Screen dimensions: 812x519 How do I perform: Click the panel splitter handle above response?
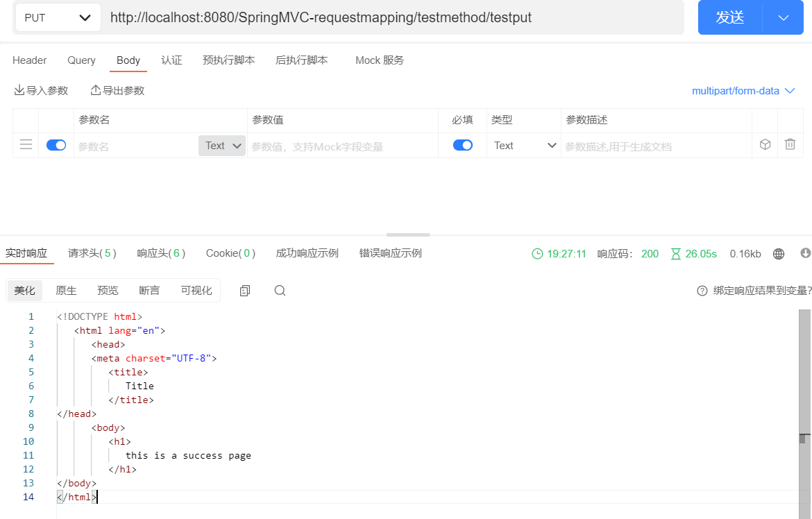[x=408, y=235]
